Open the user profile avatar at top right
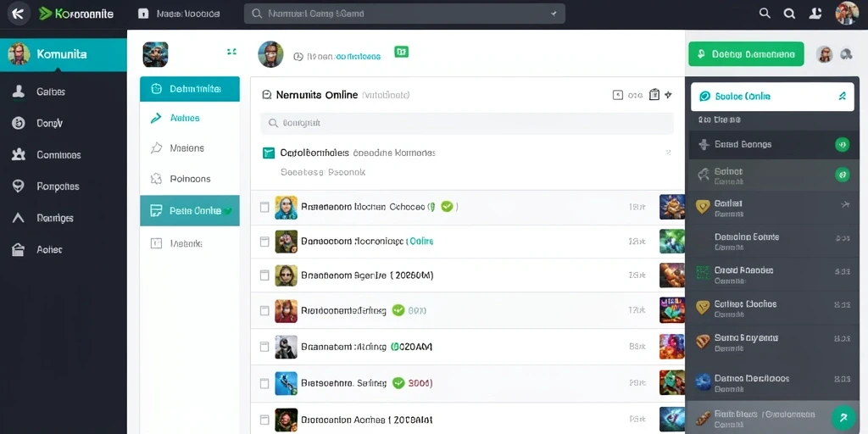The image size is (868, 434). [x=847, y=14]
